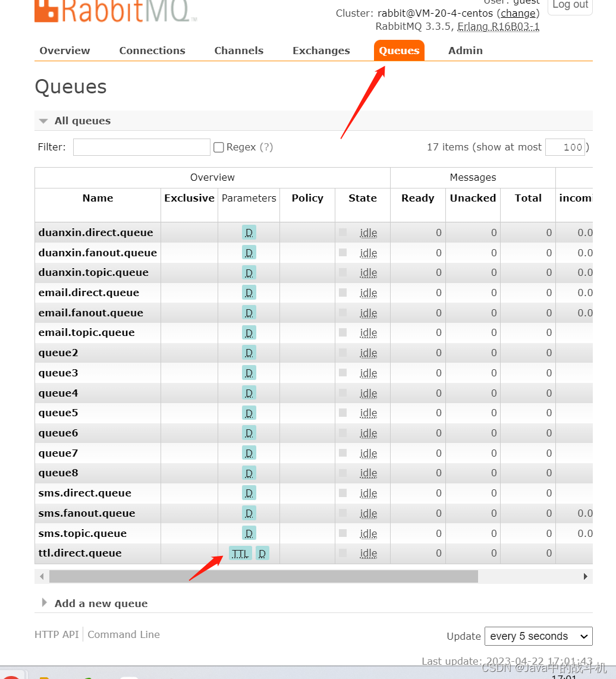Click the left scroll arrow of the table
The height and width of the screenshot is (679, 616).
(42, 576)
